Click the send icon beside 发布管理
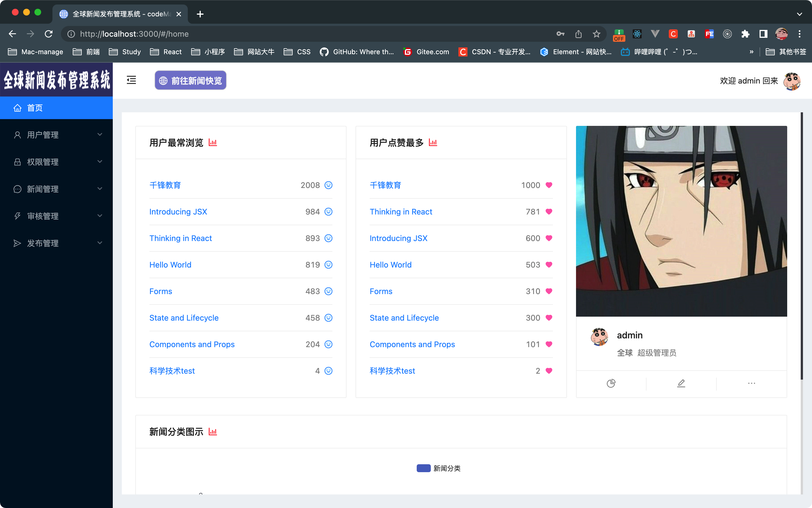Viewport: 812px width, 508px height. 17,243
